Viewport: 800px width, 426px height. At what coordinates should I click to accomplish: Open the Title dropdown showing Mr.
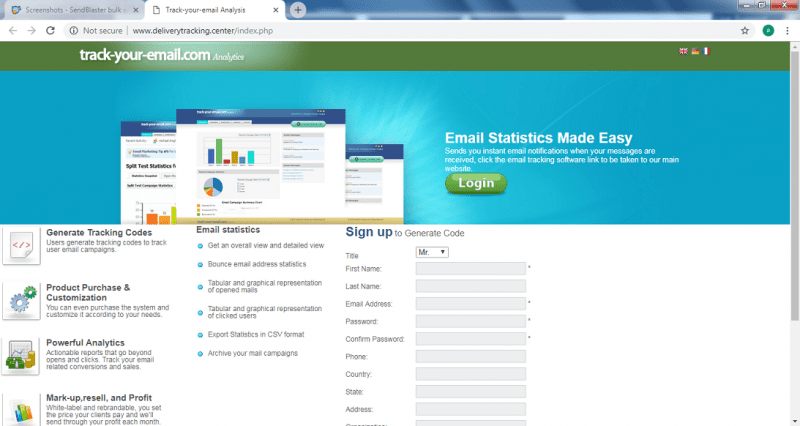432,252
